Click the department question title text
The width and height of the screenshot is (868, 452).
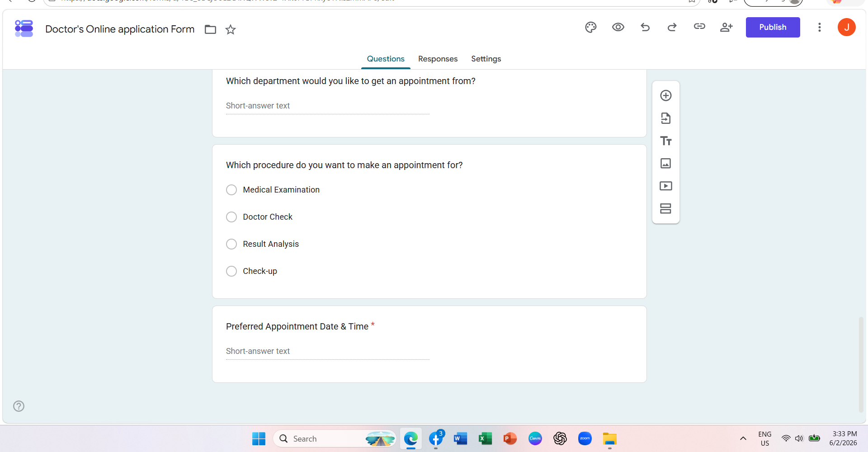351,81
